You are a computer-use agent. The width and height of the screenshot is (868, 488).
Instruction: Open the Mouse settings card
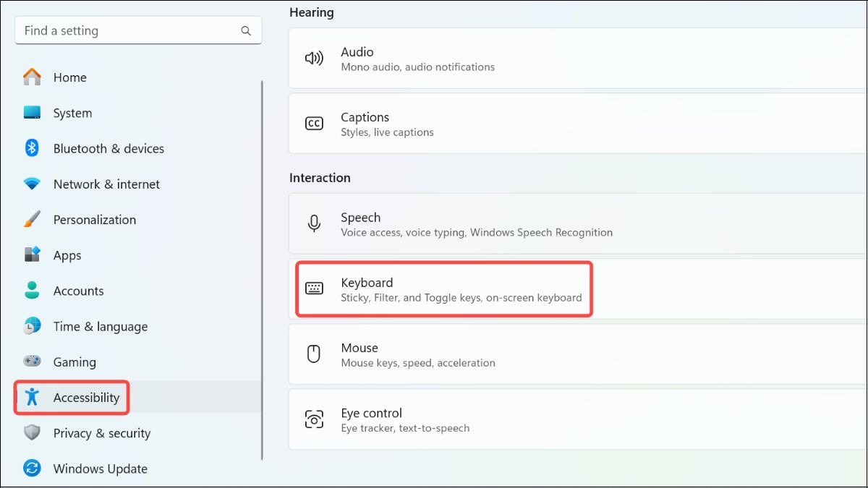coord(578,354)
